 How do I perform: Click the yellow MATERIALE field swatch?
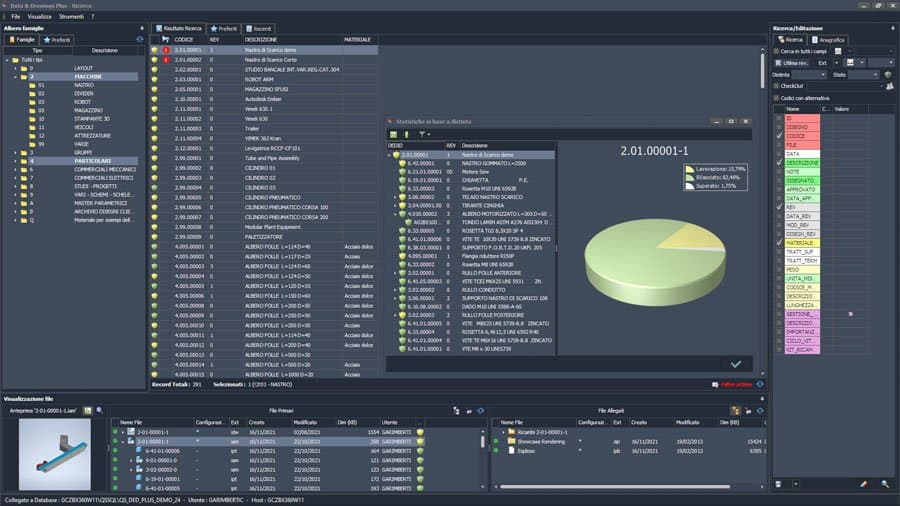coord(802,243)
